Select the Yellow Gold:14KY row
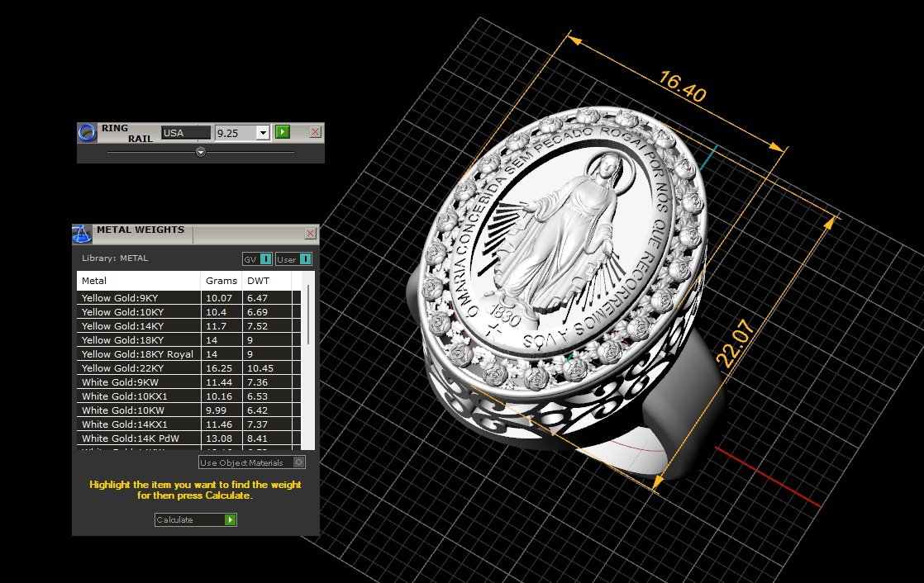Screen dimensions: 924x583 (188, 326)
